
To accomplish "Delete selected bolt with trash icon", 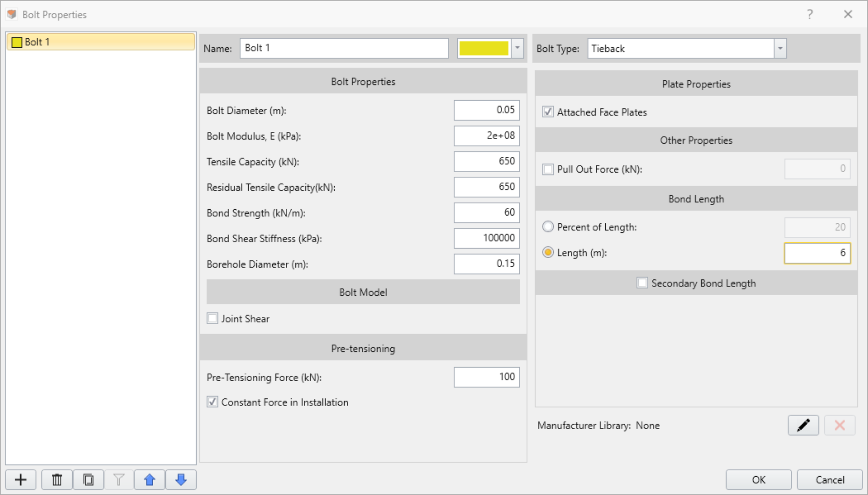I will (57, 480).
